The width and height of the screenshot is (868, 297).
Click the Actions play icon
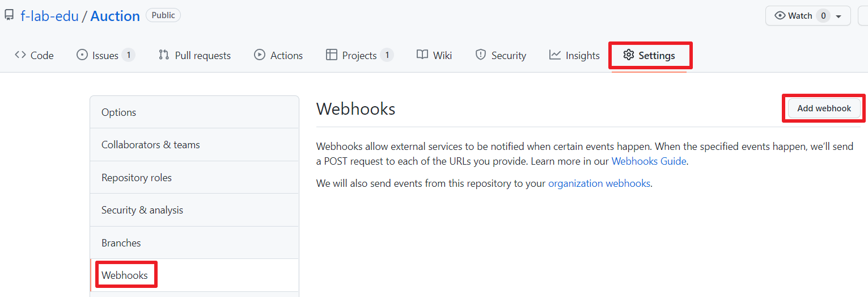[260, 55]
